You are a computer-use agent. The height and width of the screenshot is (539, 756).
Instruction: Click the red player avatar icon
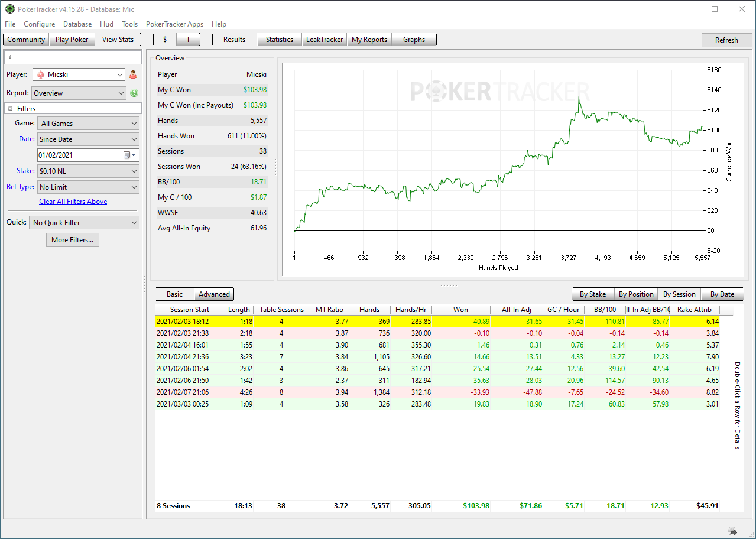click(x=133, y=74)
